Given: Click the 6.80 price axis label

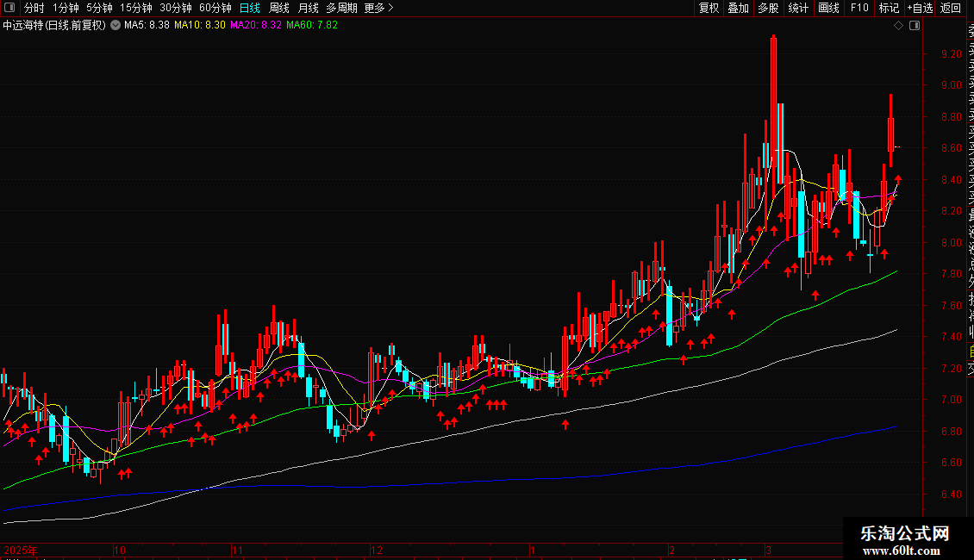Looking at the screenshot, I should coord(951,432).
